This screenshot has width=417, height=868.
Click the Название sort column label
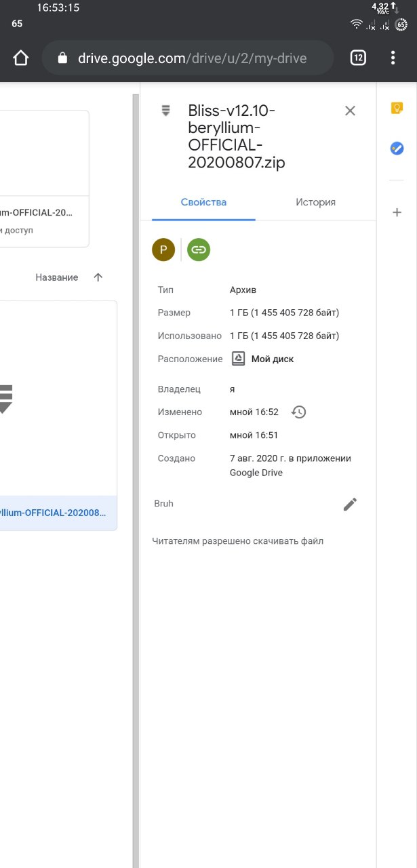57,277
